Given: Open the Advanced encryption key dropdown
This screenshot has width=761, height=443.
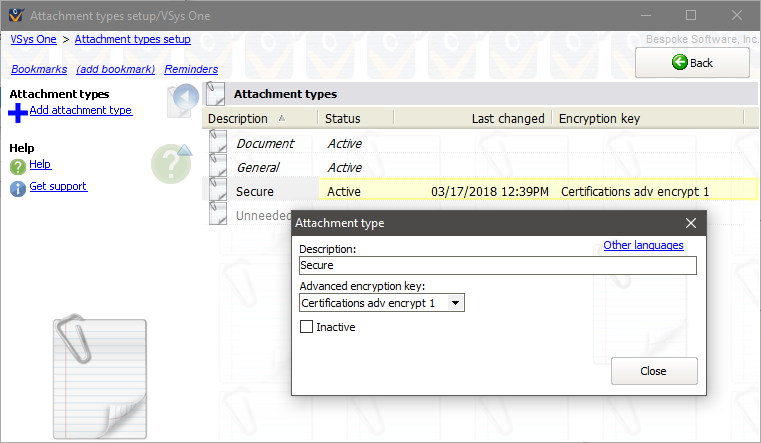Looking at the screenshot, I should [455, 303].
